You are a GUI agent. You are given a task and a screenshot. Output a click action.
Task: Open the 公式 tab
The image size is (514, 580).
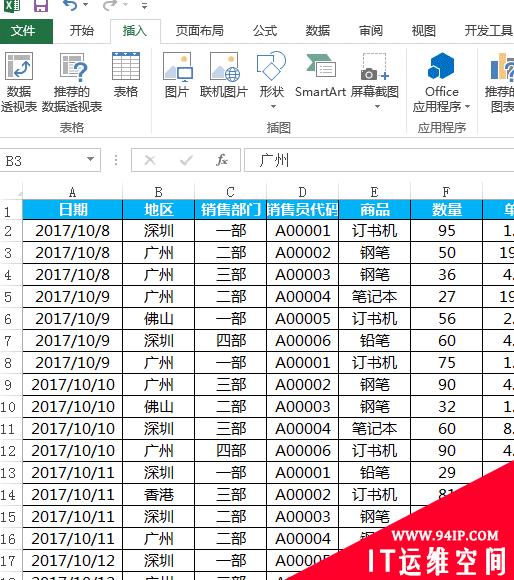(x=265, y=31)
